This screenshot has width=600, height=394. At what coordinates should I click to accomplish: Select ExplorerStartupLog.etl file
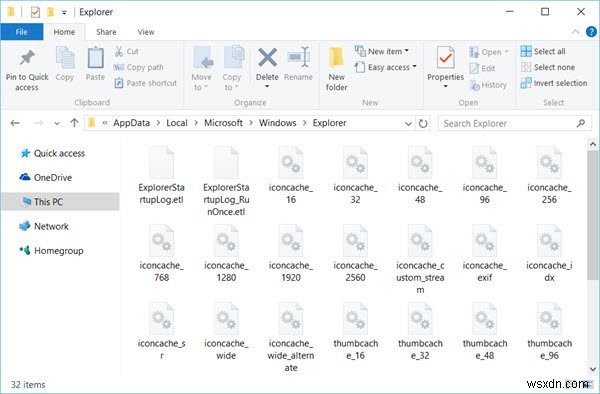coord(161,175)
